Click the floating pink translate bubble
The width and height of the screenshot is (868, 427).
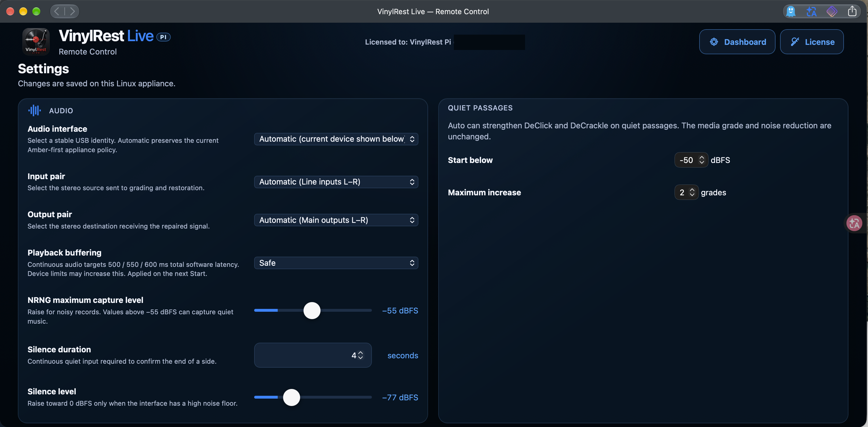tap(854, 223)
